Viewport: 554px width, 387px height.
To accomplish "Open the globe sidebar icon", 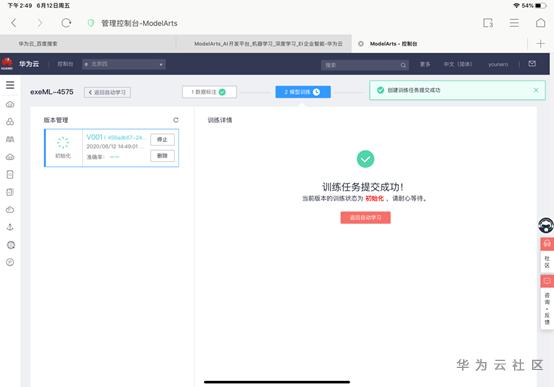I will [x=11, y=245].
